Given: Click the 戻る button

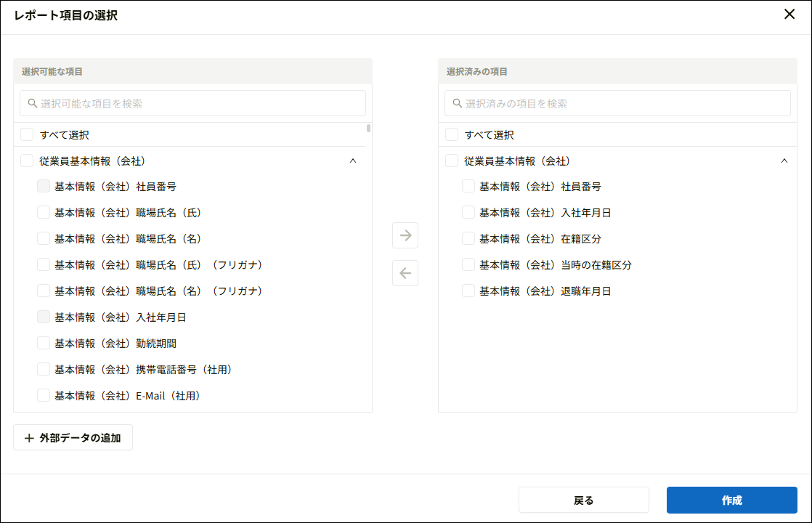Looking at the screenshot, I should click(x=583, y=500).
